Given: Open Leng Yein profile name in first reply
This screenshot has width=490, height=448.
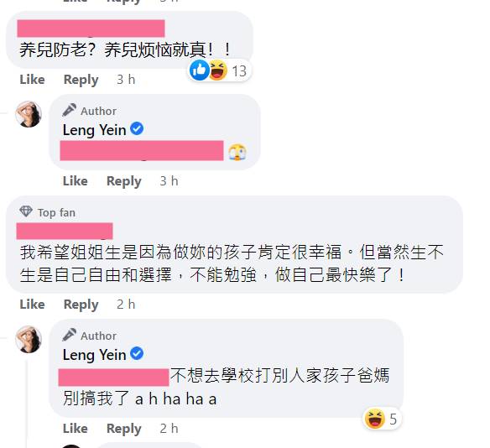Looking at the screenshot, I should point(94,130).
